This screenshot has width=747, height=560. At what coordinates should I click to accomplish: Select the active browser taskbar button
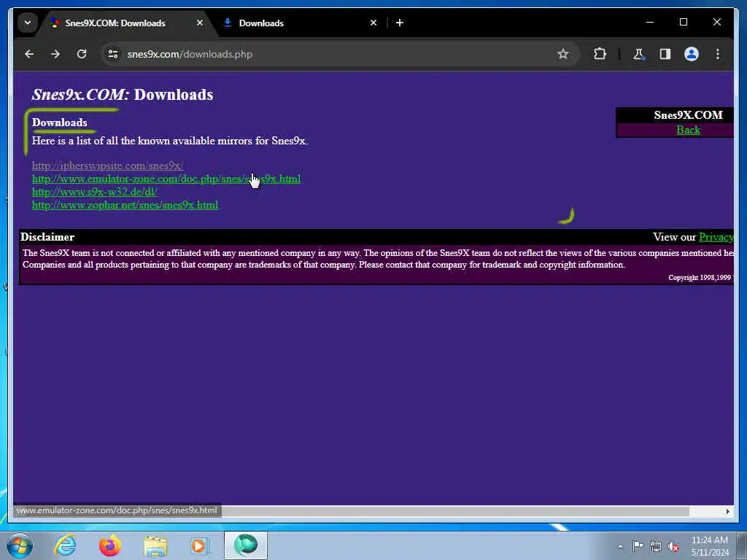pyautogui.click(x=246, y=545)
